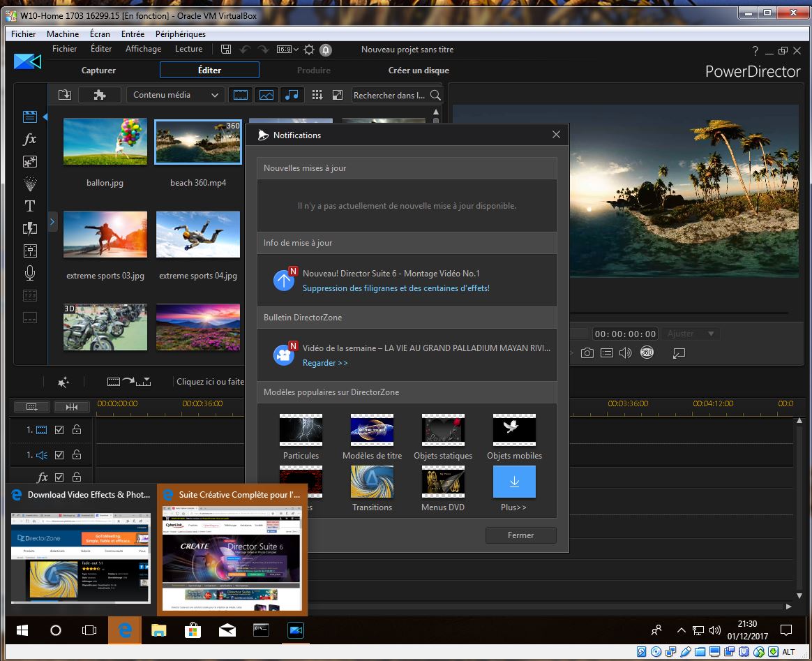812x661 pixels.
Task: Select the ballon.jpg thumbnail
Action: [x=105, y=142]
